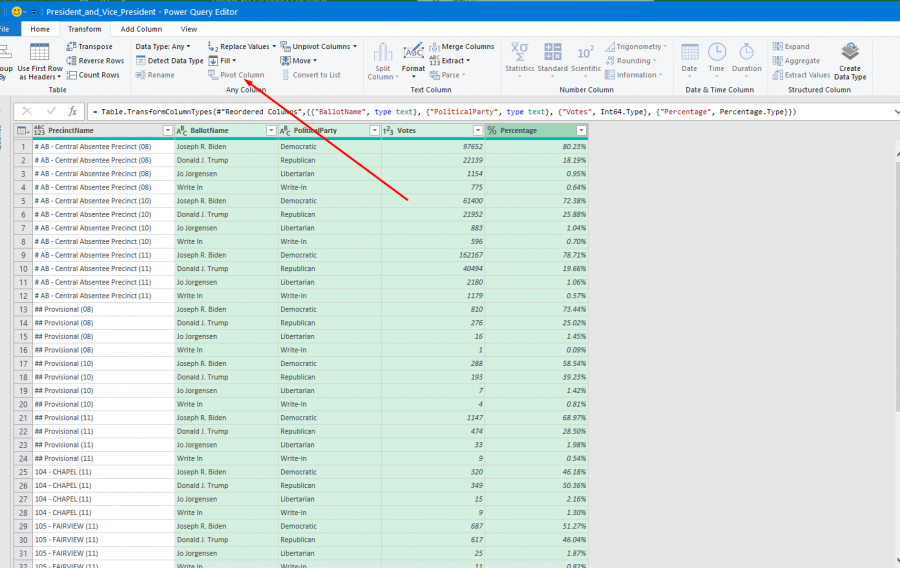This screenshot has width=900, height=568.
Task: Click Detect Data Type
Action: tap(169, 61)
